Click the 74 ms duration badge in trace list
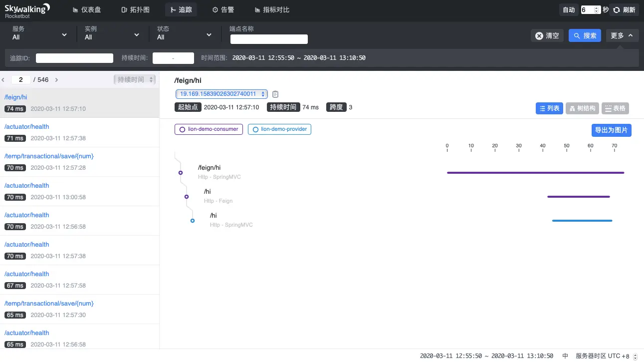 pyautogui.click(x=15, y=109)
